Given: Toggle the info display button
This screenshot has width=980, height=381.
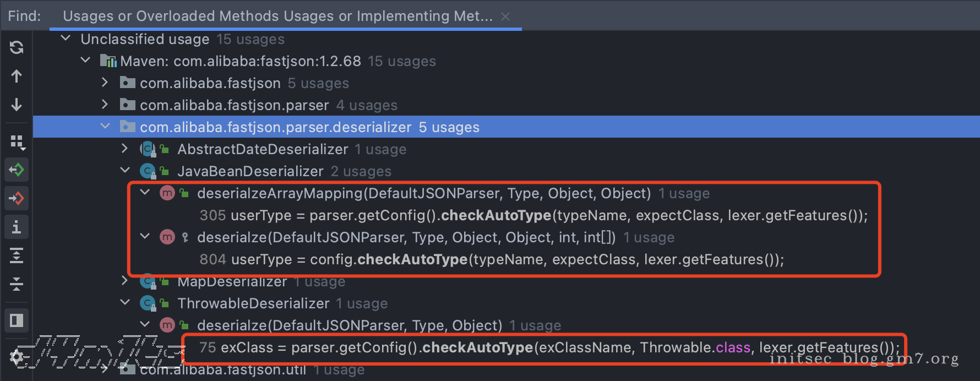Looking at the screenshot, I should (17, 227).
